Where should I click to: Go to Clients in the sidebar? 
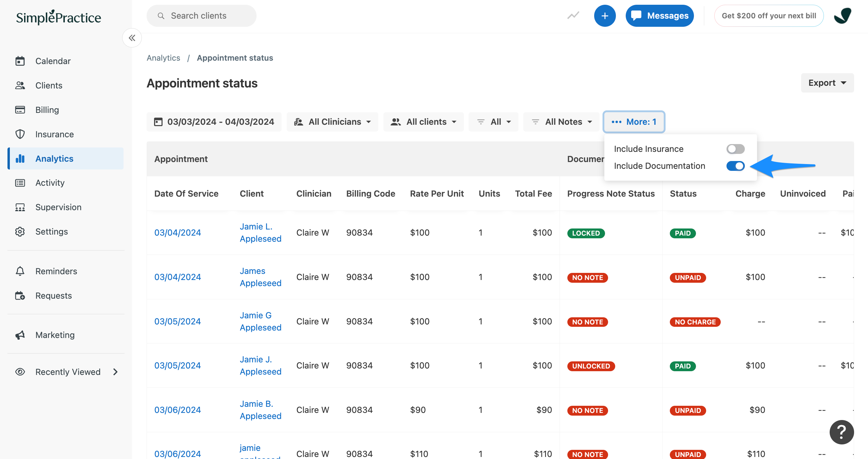pyautogui.click(x=65, y=85)
